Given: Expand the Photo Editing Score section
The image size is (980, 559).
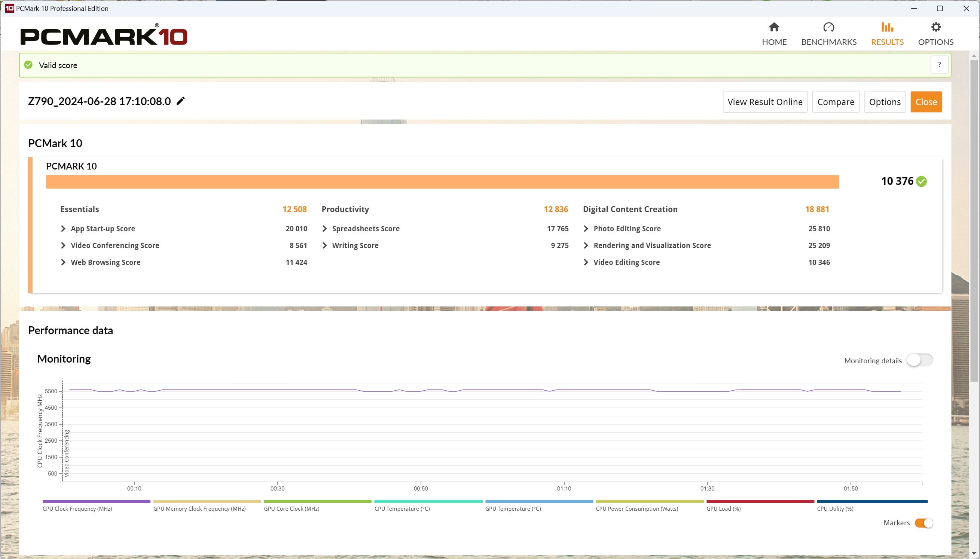Looking at the screenshot, I should click(x=586, y=228).
